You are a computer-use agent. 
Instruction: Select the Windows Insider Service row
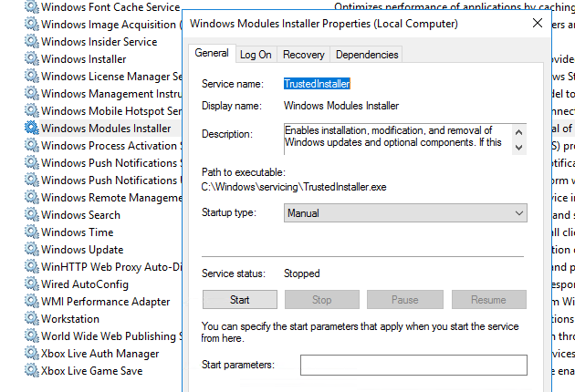tap(99, 41)
